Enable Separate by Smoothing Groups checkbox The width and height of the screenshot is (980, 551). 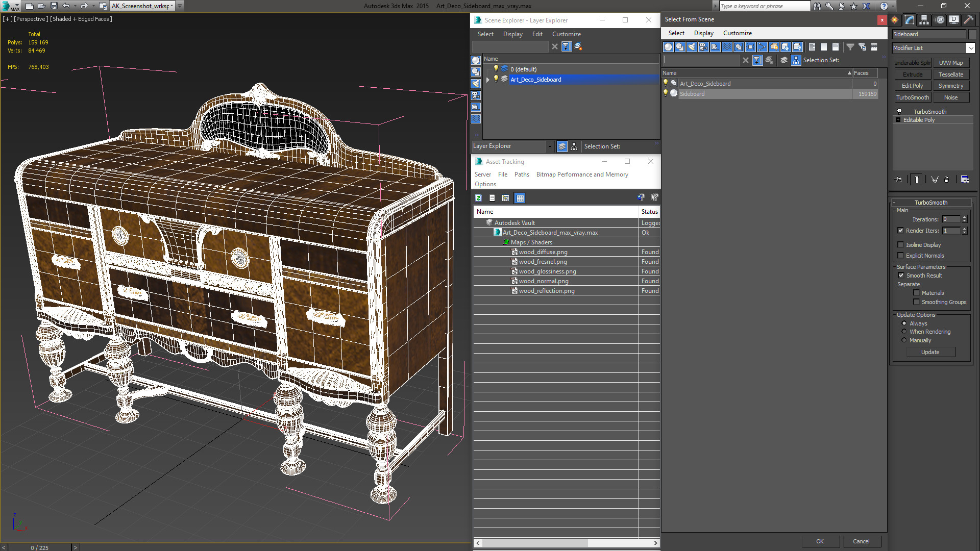coord(916,302)
